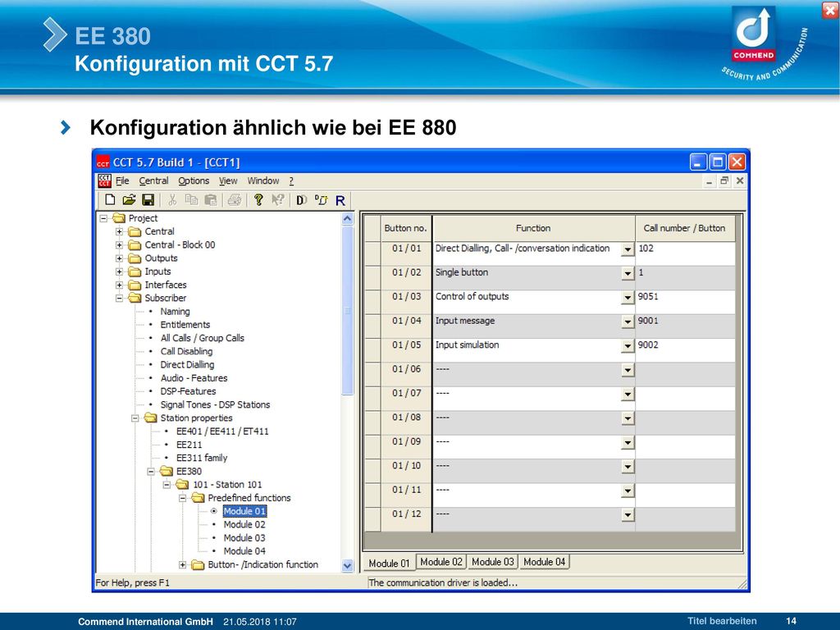
Task: Switch to the Module 03 bottom tab
Action: tap(493, 562)
